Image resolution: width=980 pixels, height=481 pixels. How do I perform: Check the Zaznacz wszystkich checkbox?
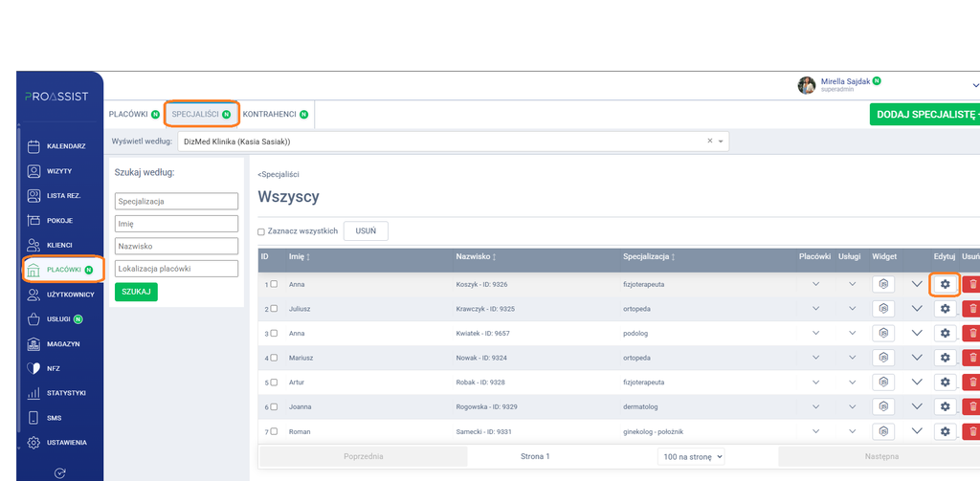(x=261, y=231)
